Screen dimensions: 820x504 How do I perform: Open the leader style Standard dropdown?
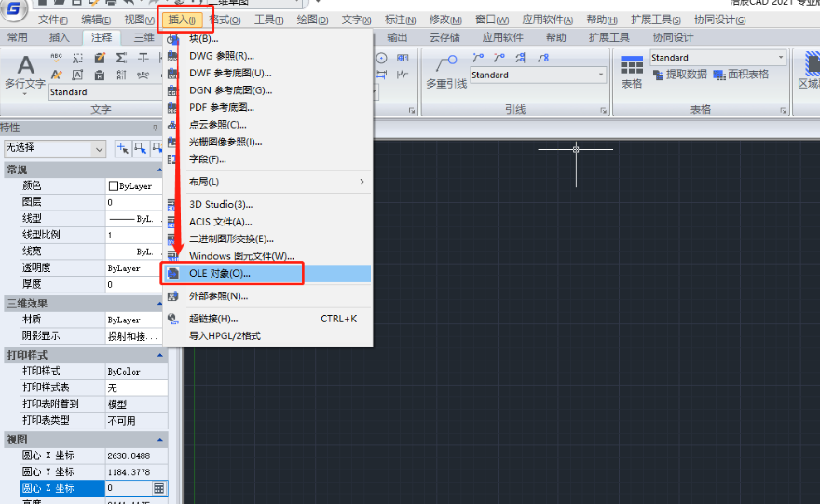click(x=600, y=75)
